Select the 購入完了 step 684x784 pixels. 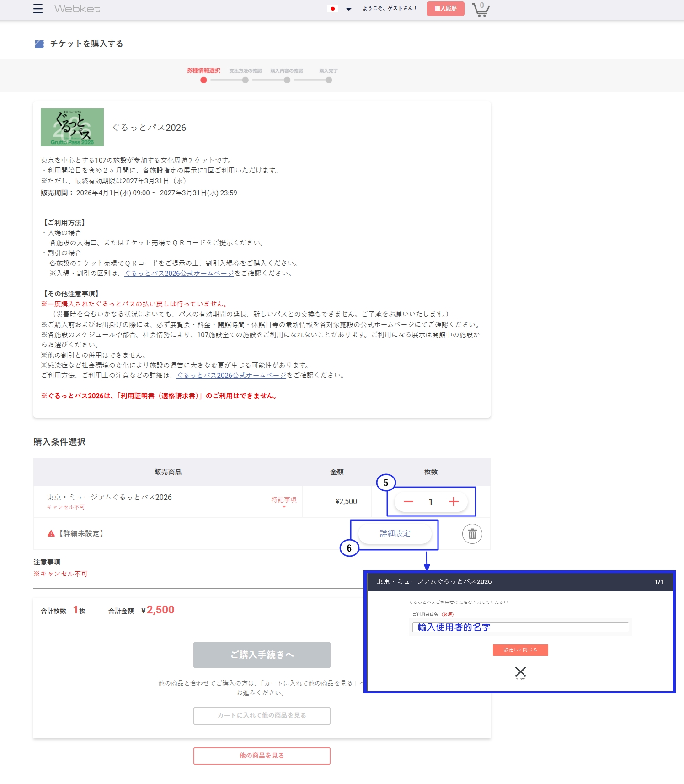point(329,75)
